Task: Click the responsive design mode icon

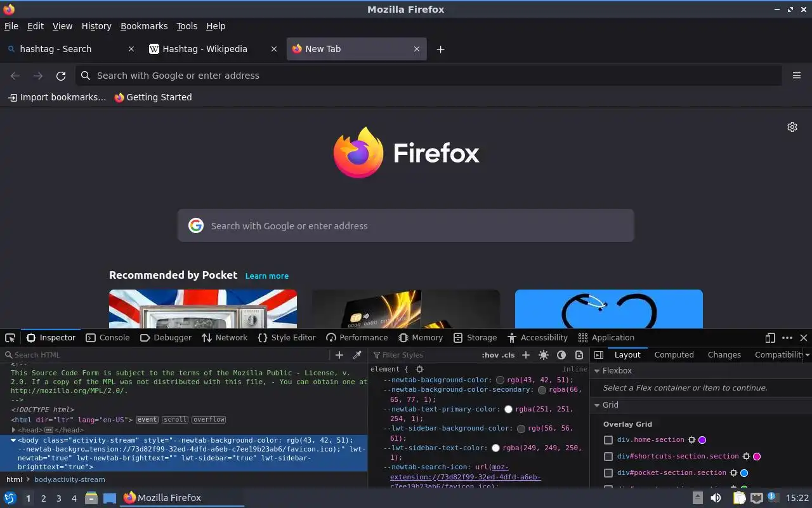Action: coord(770,338)
